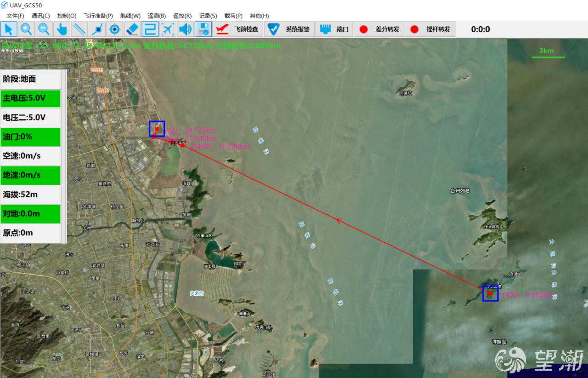Toggle the speaker sound icon
The height and width of the screenshot is (378, 588).
(185, 29)
